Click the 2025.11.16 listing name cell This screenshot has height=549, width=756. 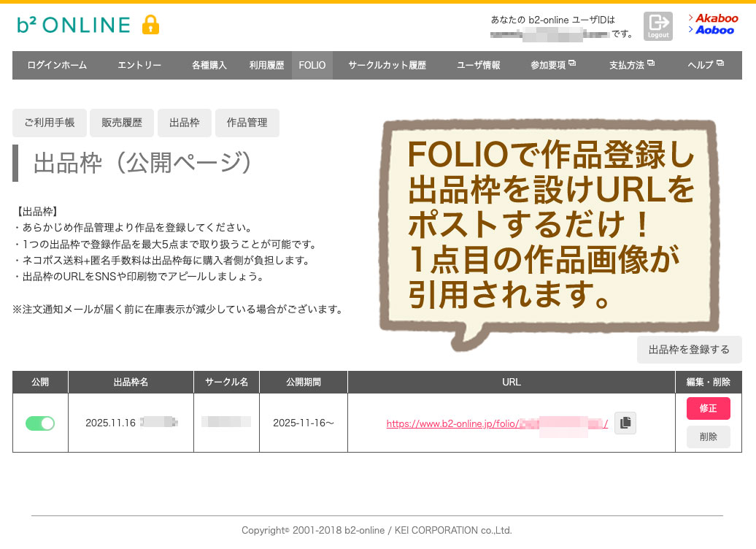(131, 423)
